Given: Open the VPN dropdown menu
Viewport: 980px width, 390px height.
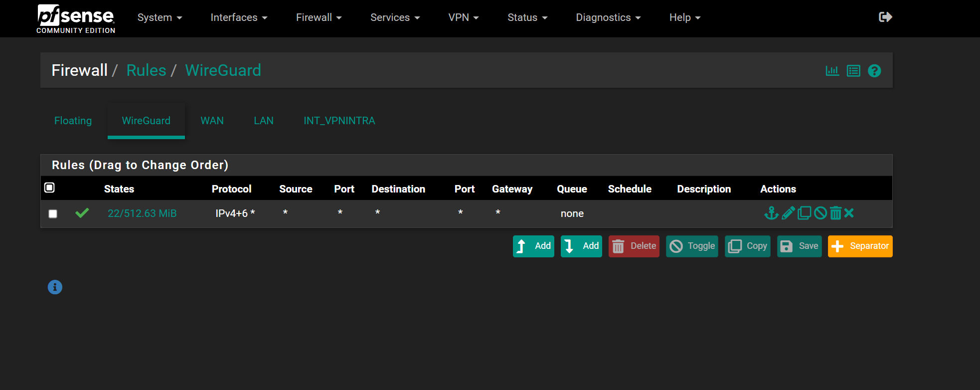Looking at the screenshot, I should [x=464, y=17].
